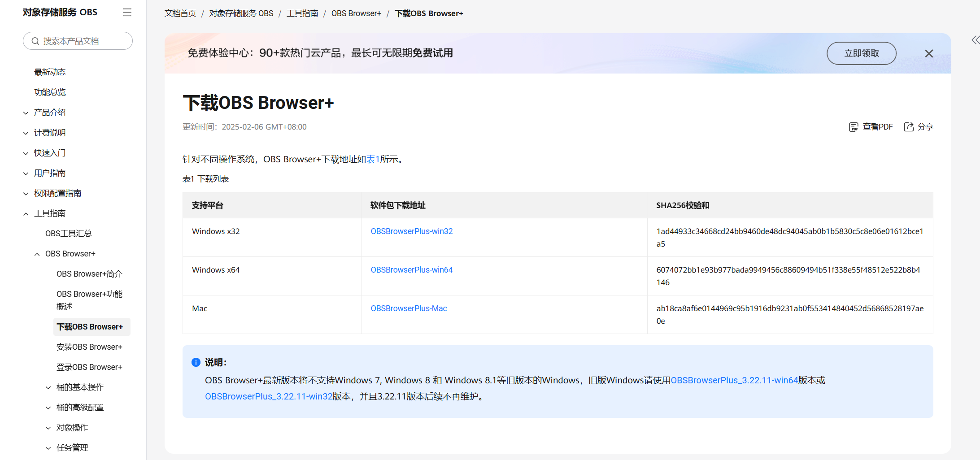
Task: Dismiss the free trial promo banner
Action: click(928, 53)
